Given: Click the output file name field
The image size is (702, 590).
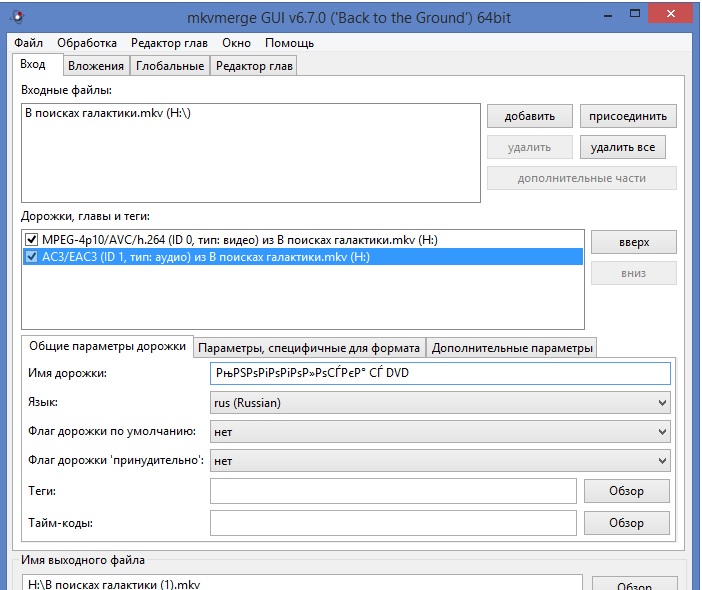Looking at the screenshot, I should tap(302, 582).
